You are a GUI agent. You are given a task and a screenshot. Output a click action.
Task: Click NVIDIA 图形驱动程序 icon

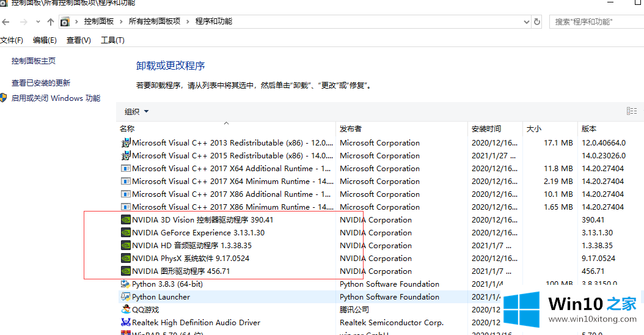coord(126,271)
